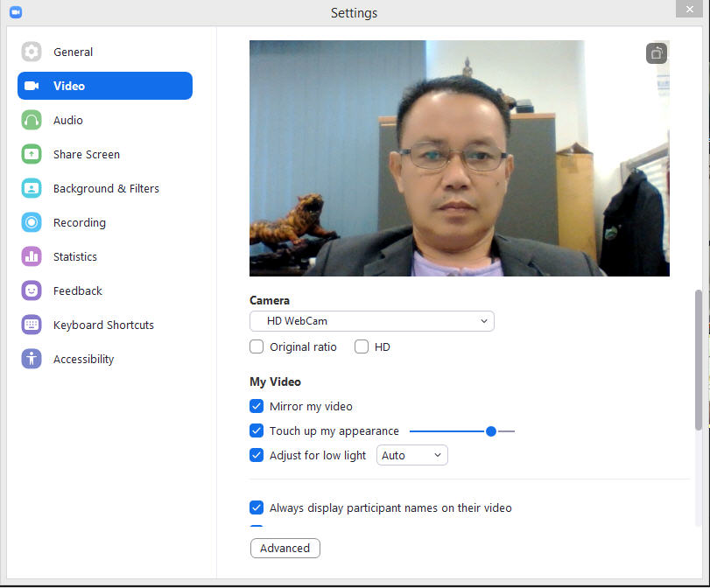Select the Audio headphones icon
The image size is (710, 588).
pos(32,120)
